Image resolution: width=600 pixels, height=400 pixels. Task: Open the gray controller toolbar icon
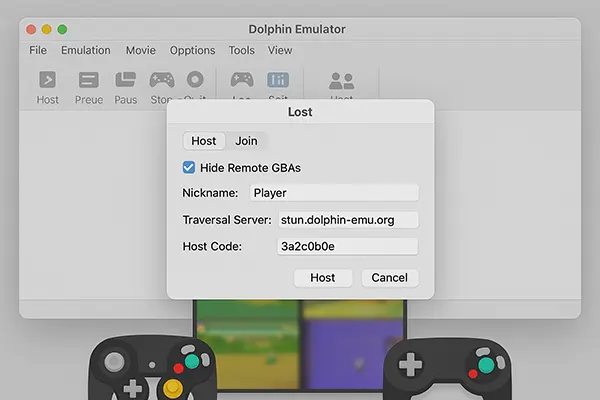pos(242,80)
